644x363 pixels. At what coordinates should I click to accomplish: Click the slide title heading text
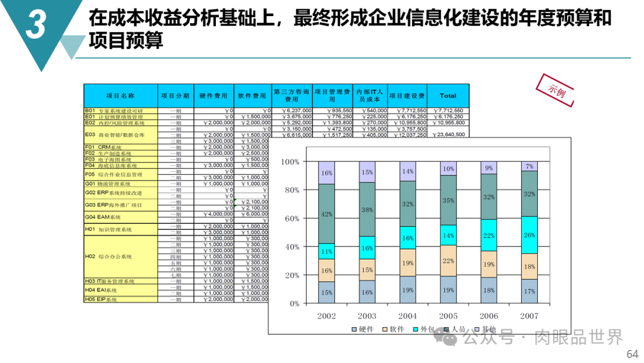pos(351,29)
